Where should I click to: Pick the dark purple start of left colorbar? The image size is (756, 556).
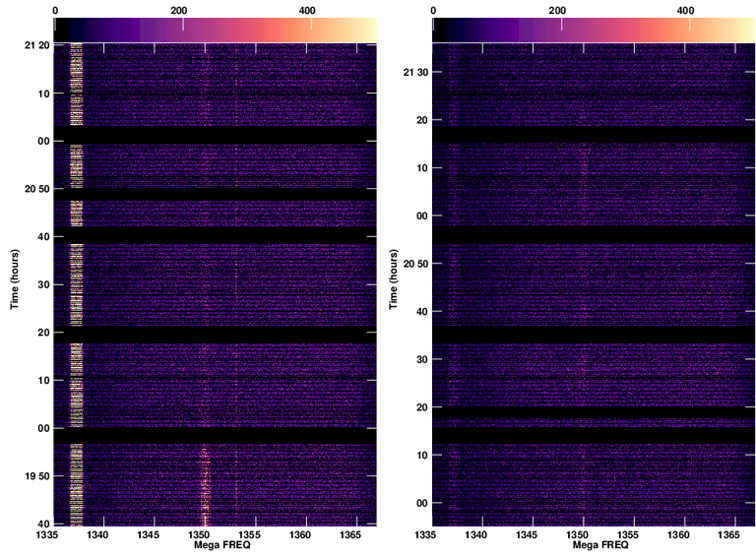pyautogui.click(x=61, y=31)
